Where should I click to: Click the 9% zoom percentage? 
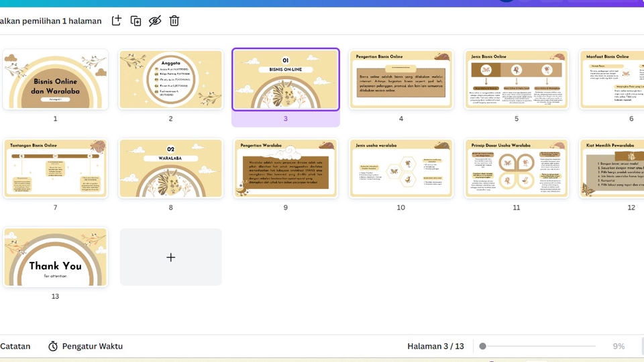[619, 346]
